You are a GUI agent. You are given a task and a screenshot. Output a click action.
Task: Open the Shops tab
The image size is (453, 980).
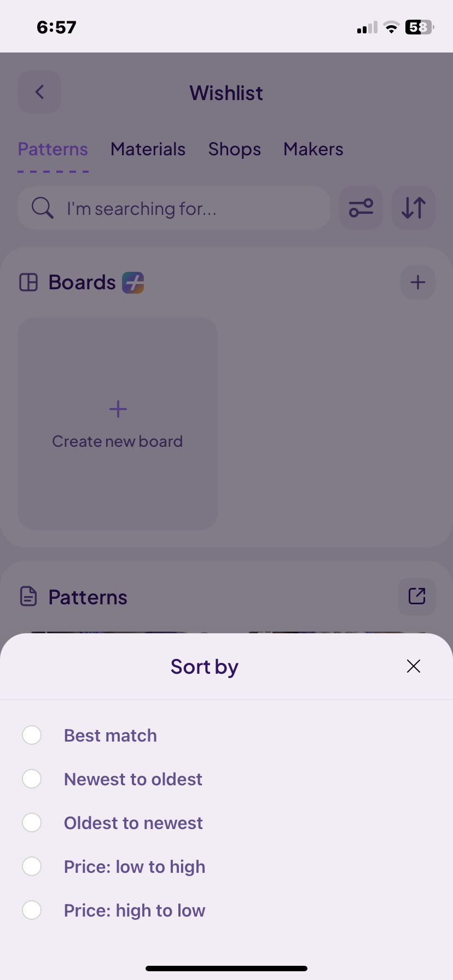click(235, 149)
